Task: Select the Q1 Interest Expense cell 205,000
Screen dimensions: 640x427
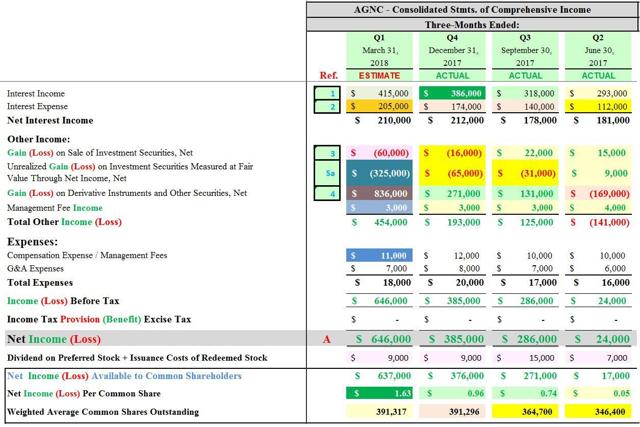Action: (379, 106)
